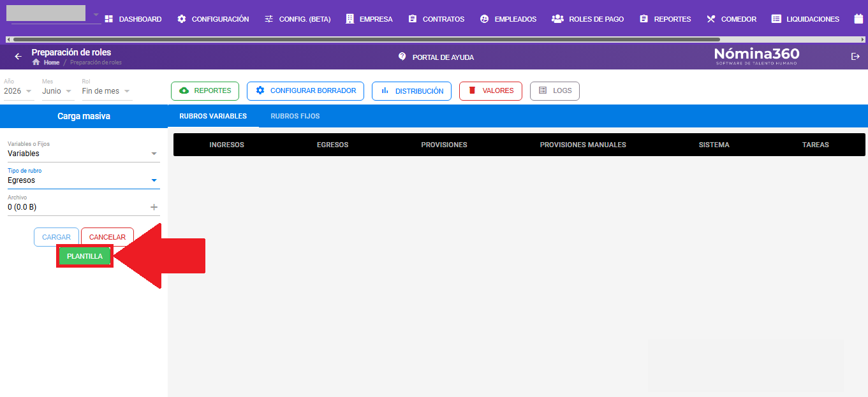Click the back arrow icon

18,57
